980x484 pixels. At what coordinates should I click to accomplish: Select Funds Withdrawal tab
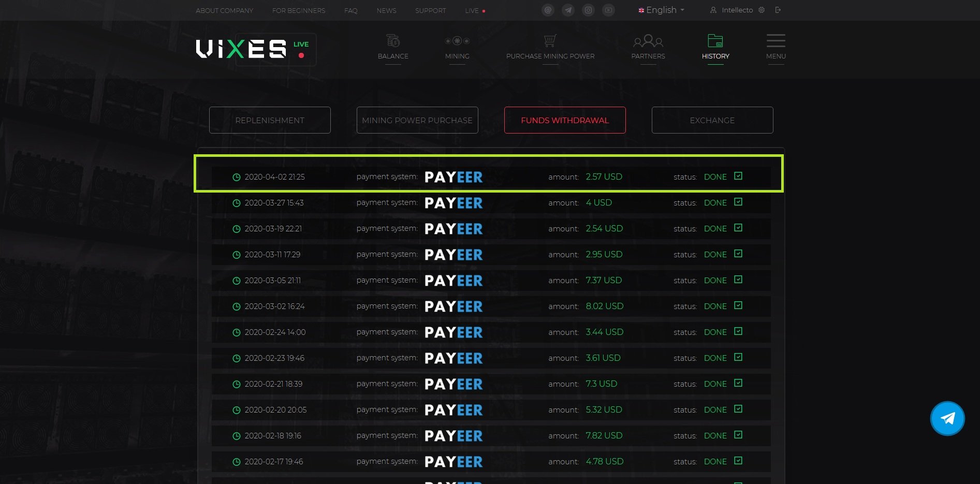(x=565, y=120)
